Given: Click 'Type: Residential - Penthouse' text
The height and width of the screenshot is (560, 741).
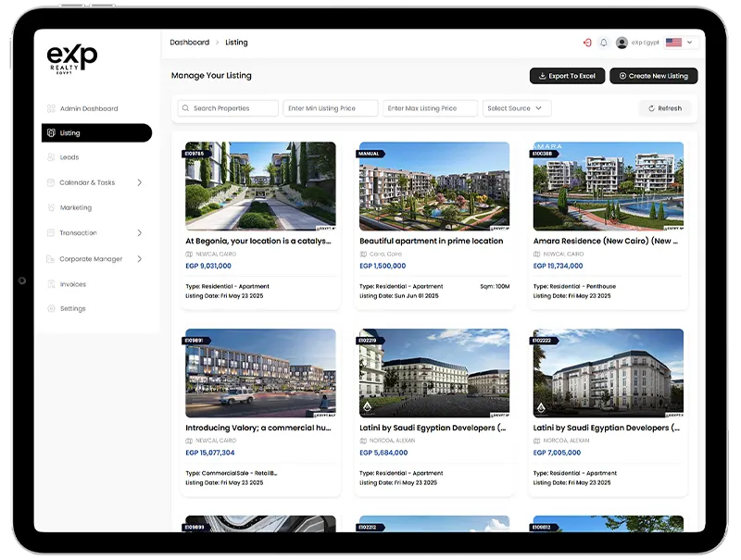Looking at the screenshot, I should pos(574,287).
